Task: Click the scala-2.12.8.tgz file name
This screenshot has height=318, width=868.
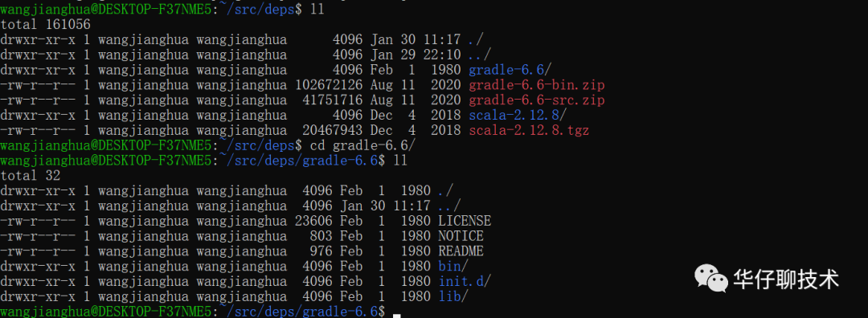Action: coord(529,131)
